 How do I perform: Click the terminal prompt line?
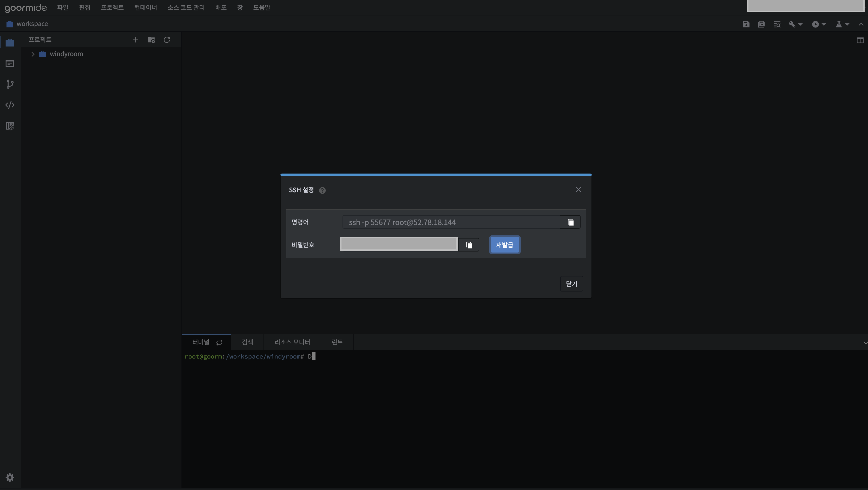point(250,356)
